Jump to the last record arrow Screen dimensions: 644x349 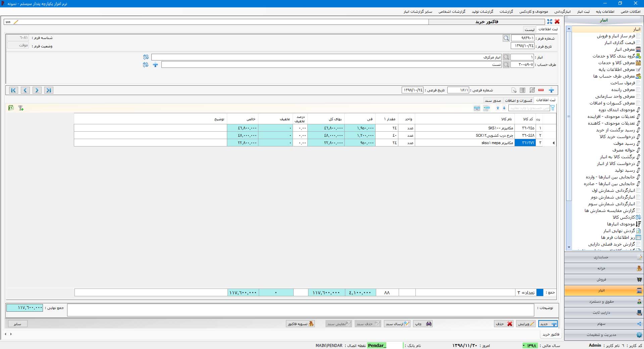coord(49,90)
